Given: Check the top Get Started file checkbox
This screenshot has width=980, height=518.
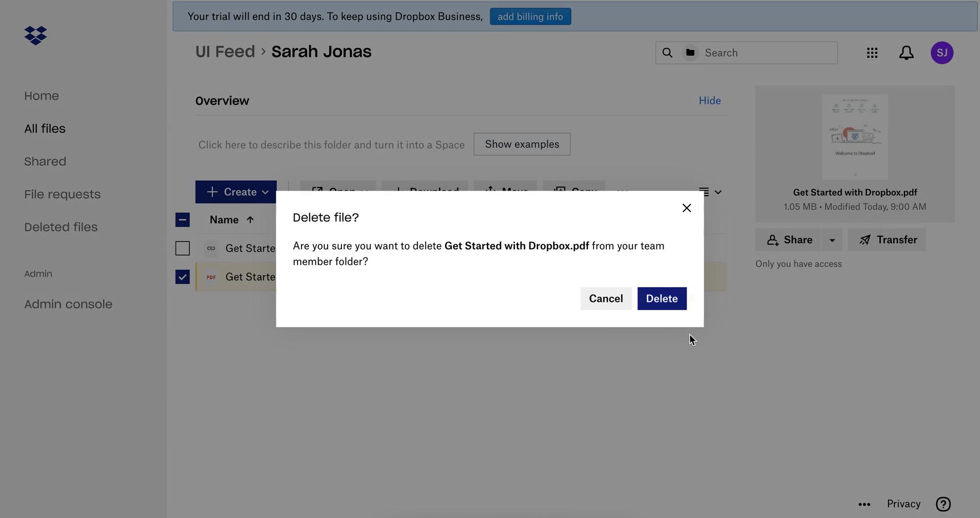Looking at the screenshot, I should point(182,248).
